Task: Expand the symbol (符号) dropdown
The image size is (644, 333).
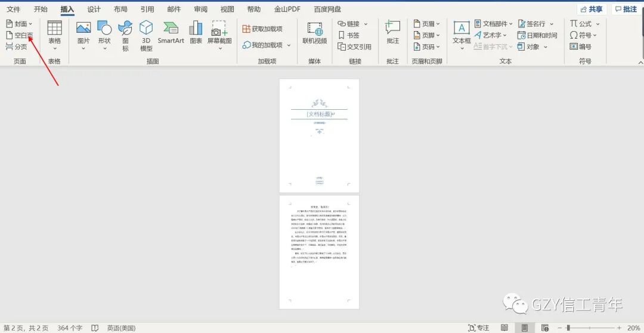Action: [595, 36]
